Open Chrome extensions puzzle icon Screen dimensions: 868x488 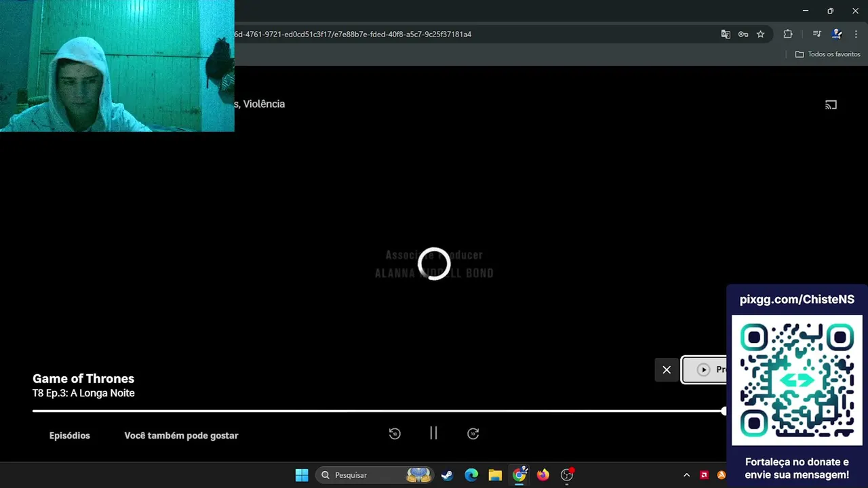click(x=788, y=34)
